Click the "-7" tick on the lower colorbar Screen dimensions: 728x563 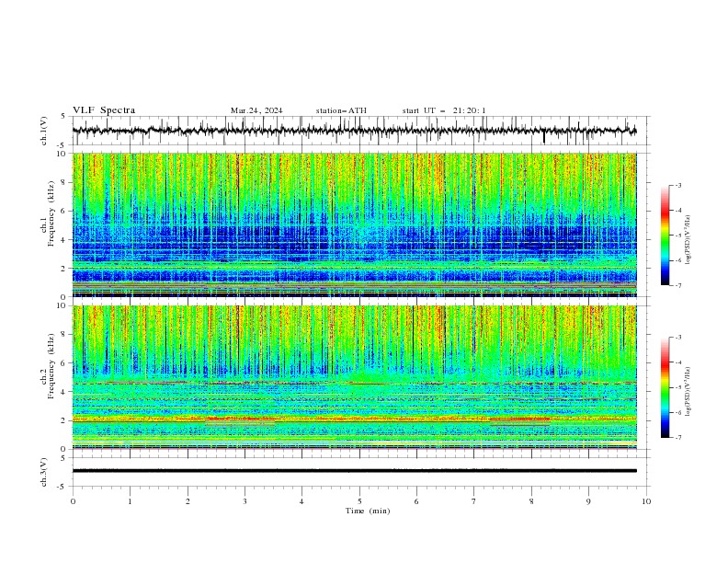click(678, 437)
